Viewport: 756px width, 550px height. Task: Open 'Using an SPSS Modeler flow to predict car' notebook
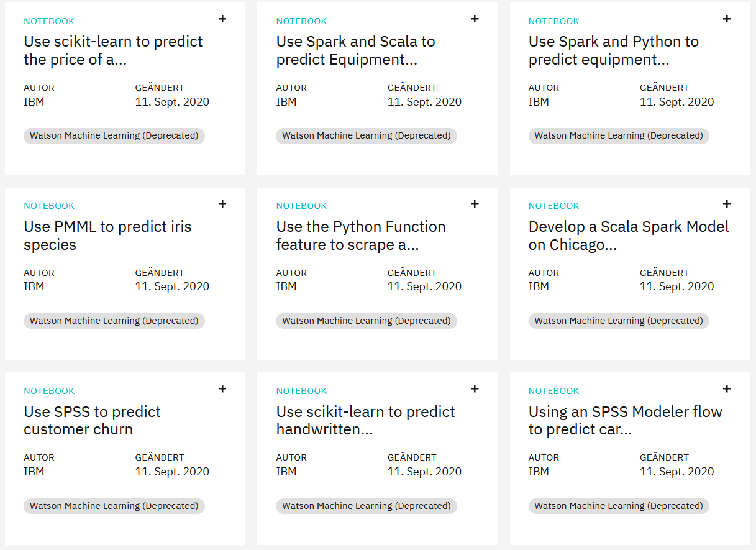(x=626, y=420)
